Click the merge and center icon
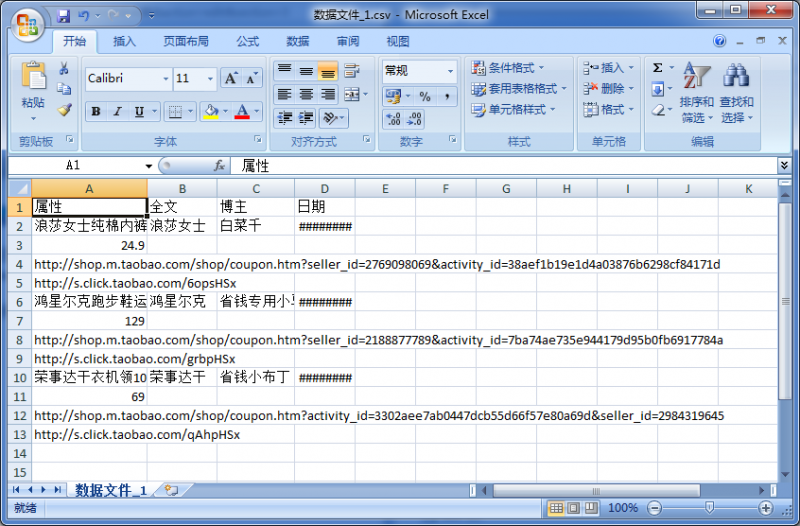Viewport: 800px width, 526px height. click(x=352, y=94)
